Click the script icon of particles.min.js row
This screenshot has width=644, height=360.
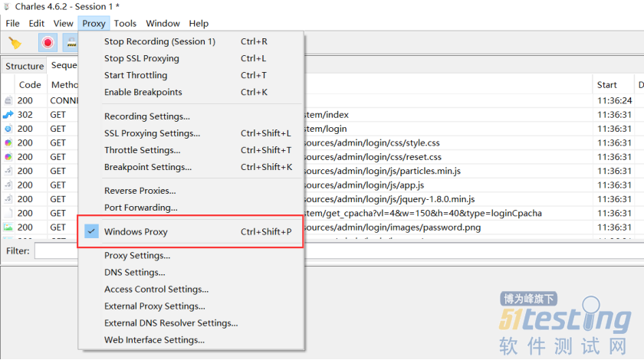pos(8,171)
